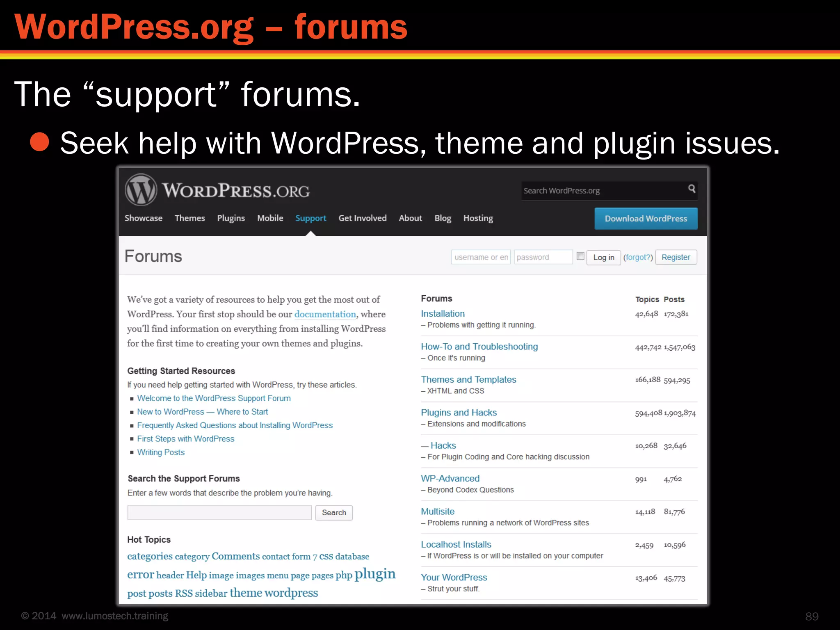Select the Support menu item
This screenshot has height=630, width=840.
click(310, 218)
